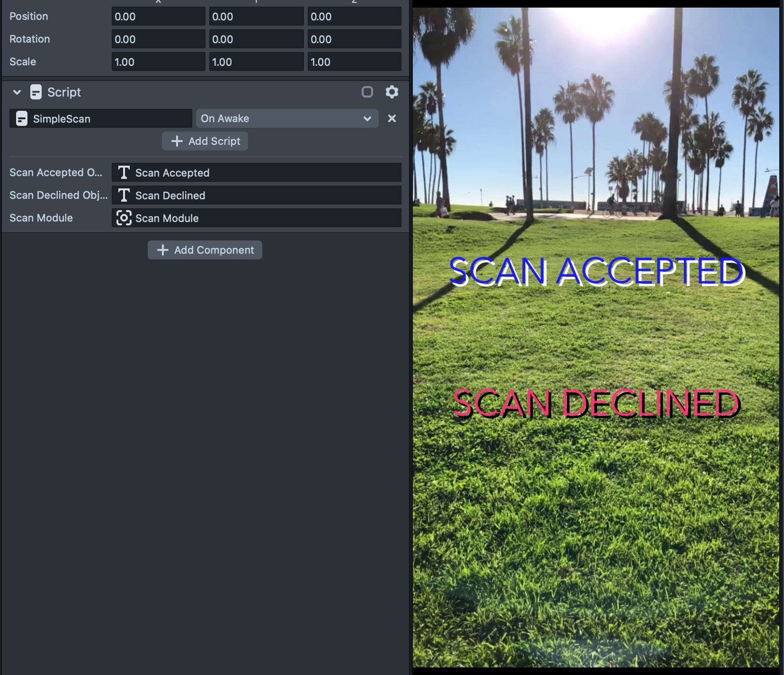Select the Scan Module reference field
This screenshot has width=784, height=675.
pyautogui.click(x=265, y=218)
